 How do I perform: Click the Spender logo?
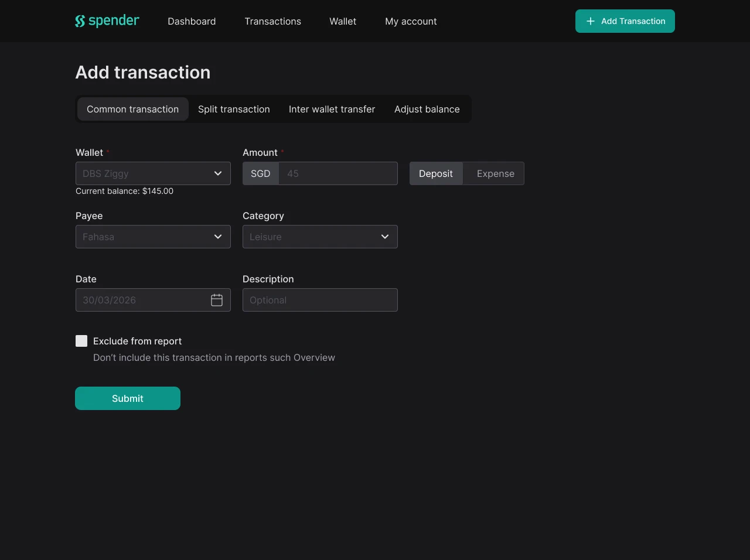coord(107,21)
